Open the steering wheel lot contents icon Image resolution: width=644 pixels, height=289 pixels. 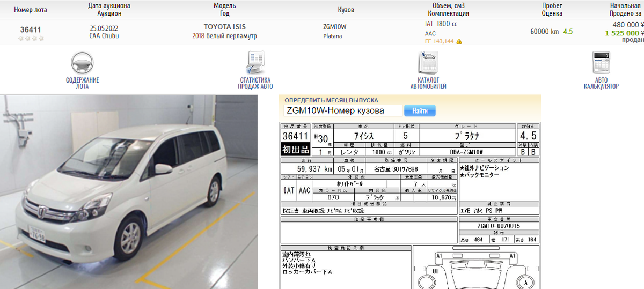(82, 63)
